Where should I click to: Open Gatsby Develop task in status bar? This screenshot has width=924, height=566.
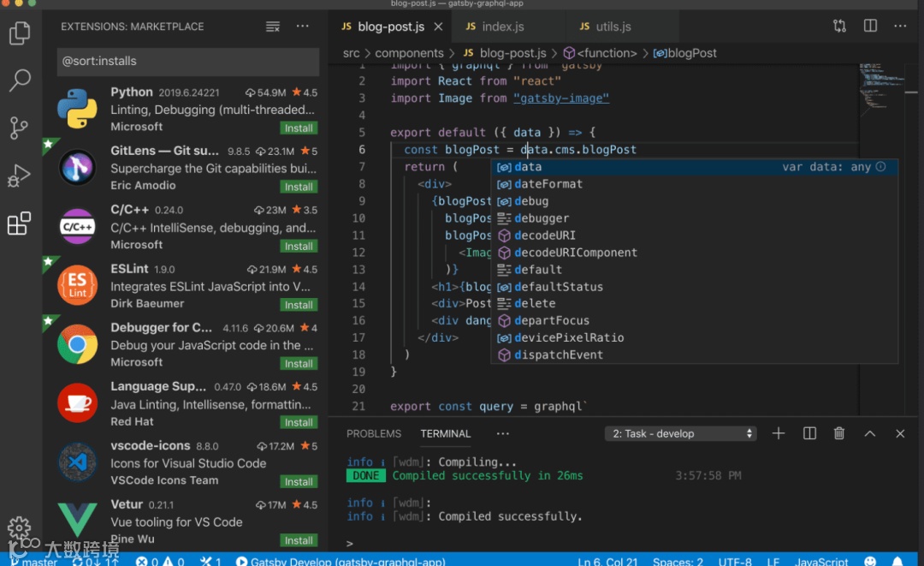click(x=341, y=561)
